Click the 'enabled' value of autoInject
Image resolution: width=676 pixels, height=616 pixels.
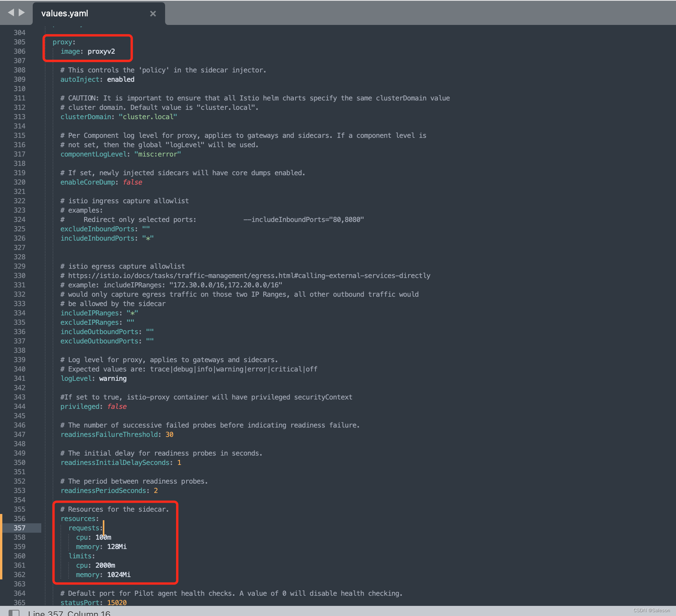[121, 79]
